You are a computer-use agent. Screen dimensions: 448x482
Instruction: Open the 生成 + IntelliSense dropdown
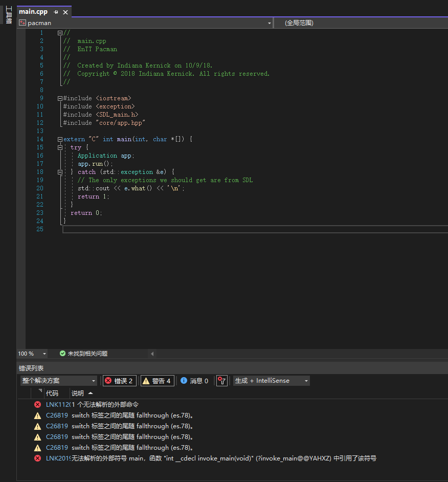click(x=272, y=381)
